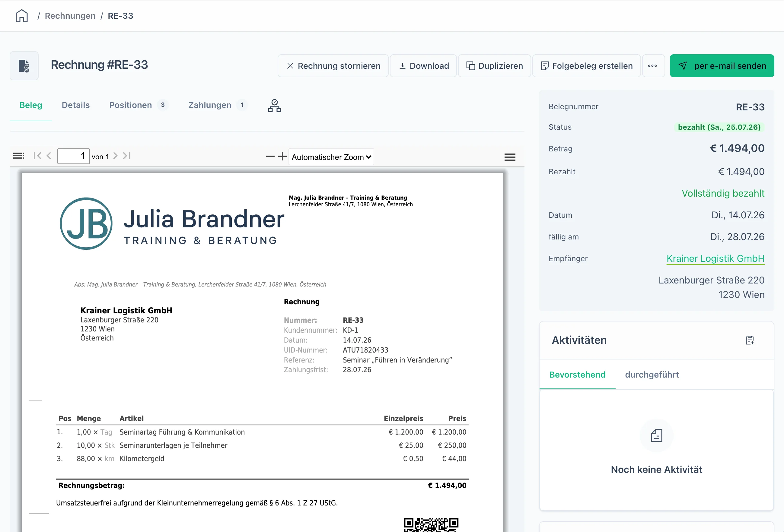Click the invoice document icon beside title
Screen dimensions: 784x532
[24, 66]
